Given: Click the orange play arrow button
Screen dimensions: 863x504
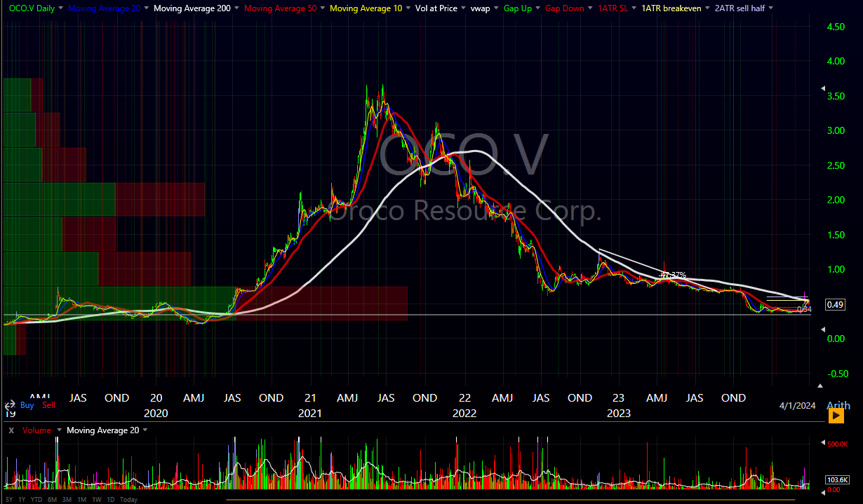Looking at the screenshot, I should point(836,416).
